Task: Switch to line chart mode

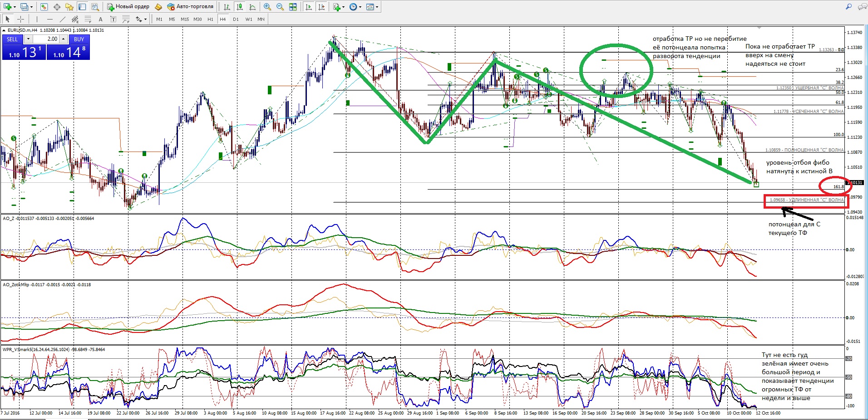Action: click(x=252, y=7)
